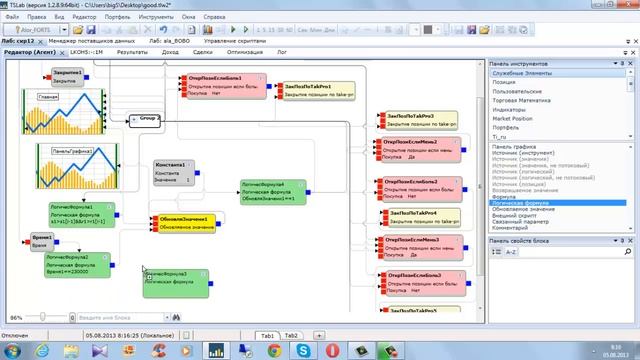Open the editor tab strip dropdown arrow
Viewport: 640px width, 360px height.
[625, 53]
